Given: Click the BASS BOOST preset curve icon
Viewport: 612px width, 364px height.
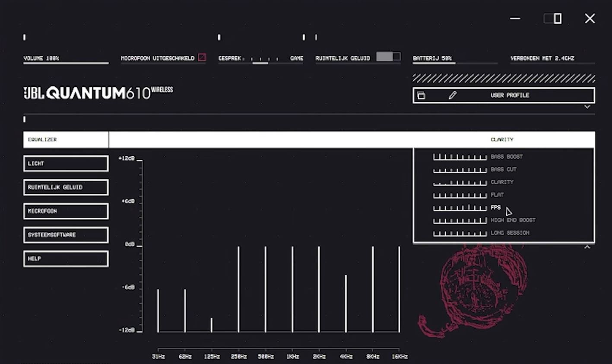Looking at the screenshot, I should pyautogui.click(x=460, y=157).
